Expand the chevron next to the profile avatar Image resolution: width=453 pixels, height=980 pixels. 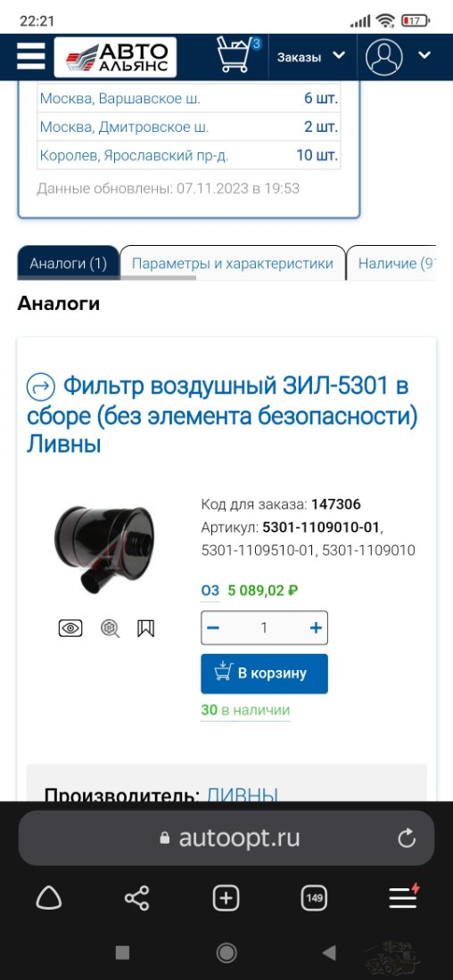click(x=424, y=55)
